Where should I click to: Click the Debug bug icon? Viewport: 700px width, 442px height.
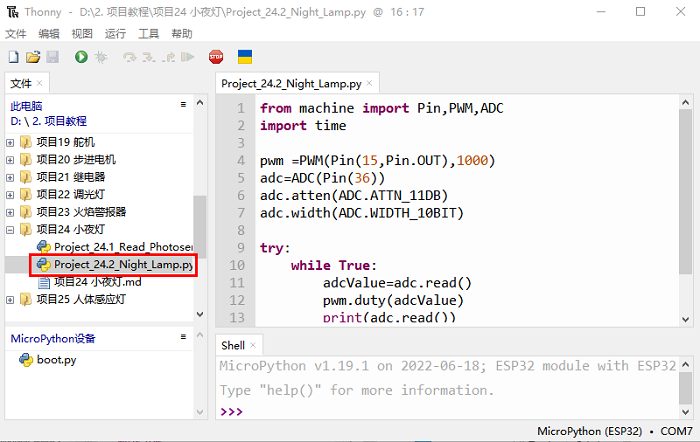[100, 58]
